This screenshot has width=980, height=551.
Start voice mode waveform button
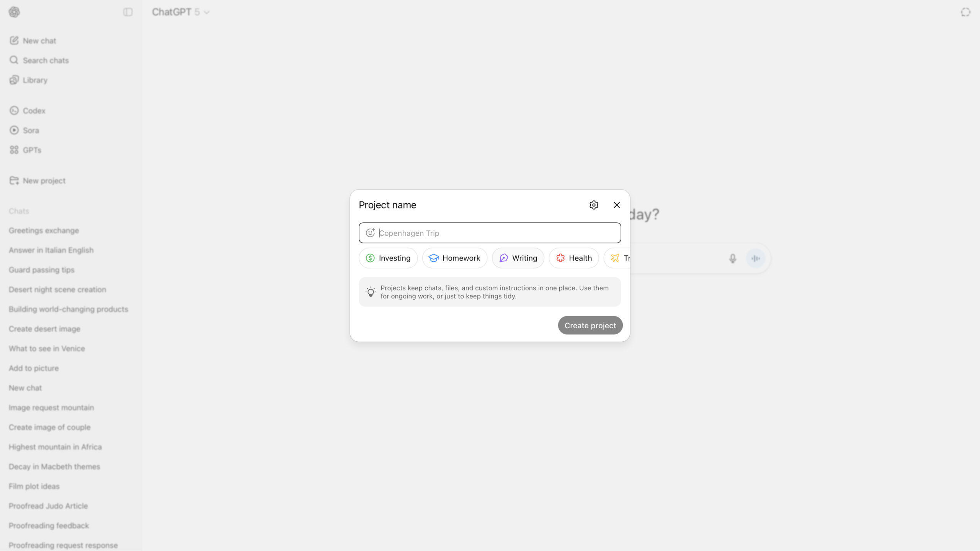point(756,259)
